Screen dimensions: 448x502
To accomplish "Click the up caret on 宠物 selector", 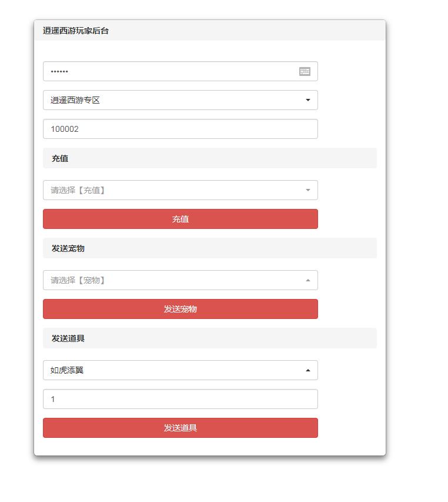I will (x=307, y=280).
